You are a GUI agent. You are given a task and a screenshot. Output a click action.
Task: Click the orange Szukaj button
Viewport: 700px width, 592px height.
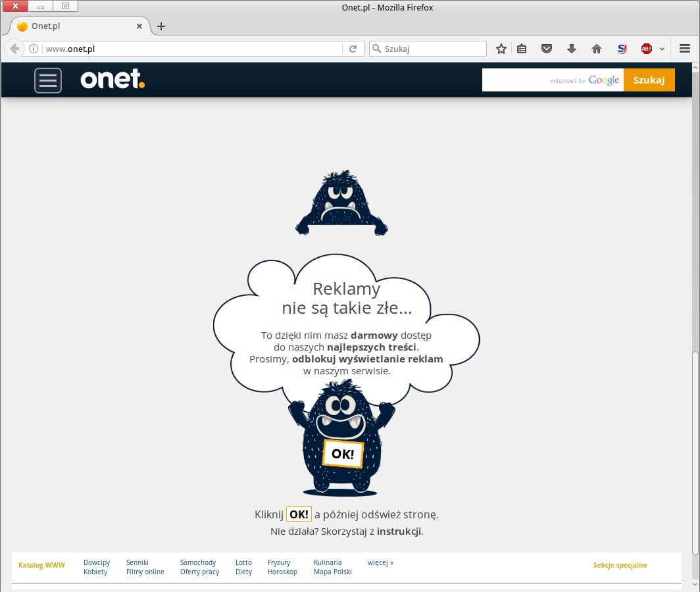pyautogui.click(x=649, y=80)
